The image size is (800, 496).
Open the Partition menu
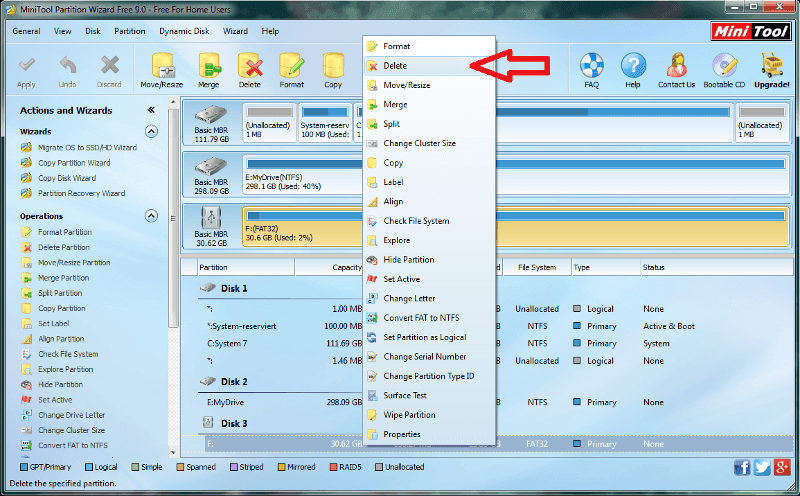130,31
